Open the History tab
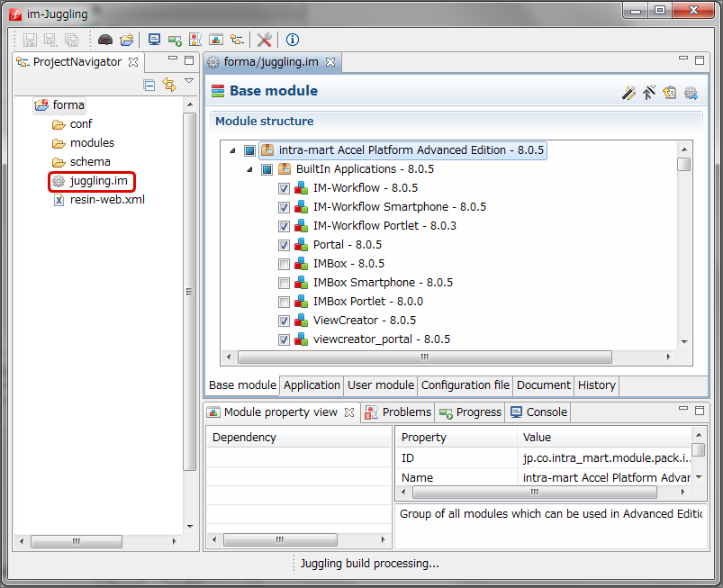Viewport: 723px width, 588px height. tap(597, 385)
